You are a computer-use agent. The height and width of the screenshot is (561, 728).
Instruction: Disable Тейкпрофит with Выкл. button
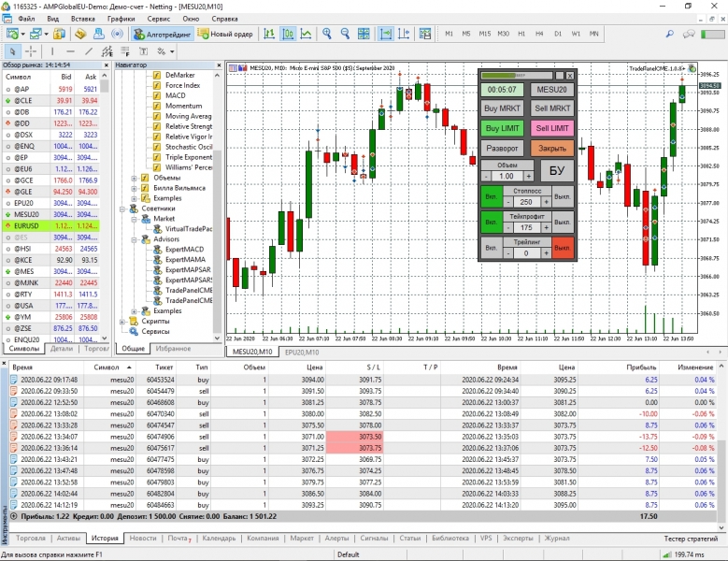(x=563, y=222)
